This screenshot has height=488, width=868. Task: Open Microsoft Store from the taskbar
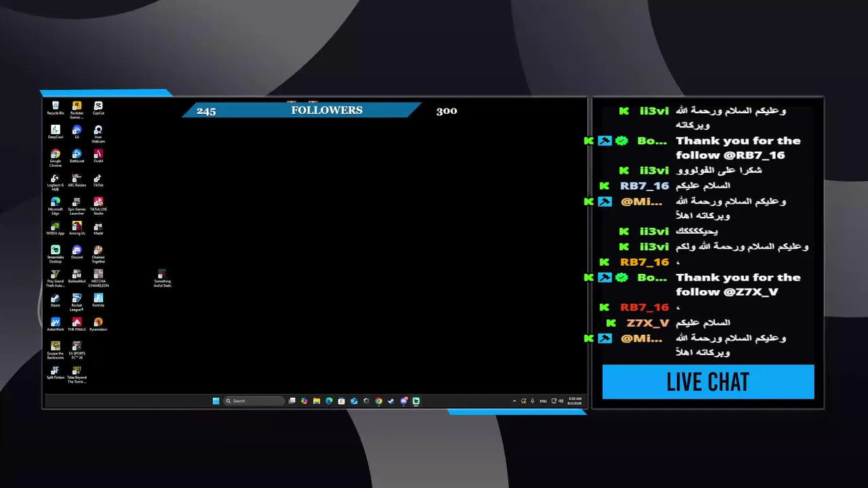[x=341, y=401]
